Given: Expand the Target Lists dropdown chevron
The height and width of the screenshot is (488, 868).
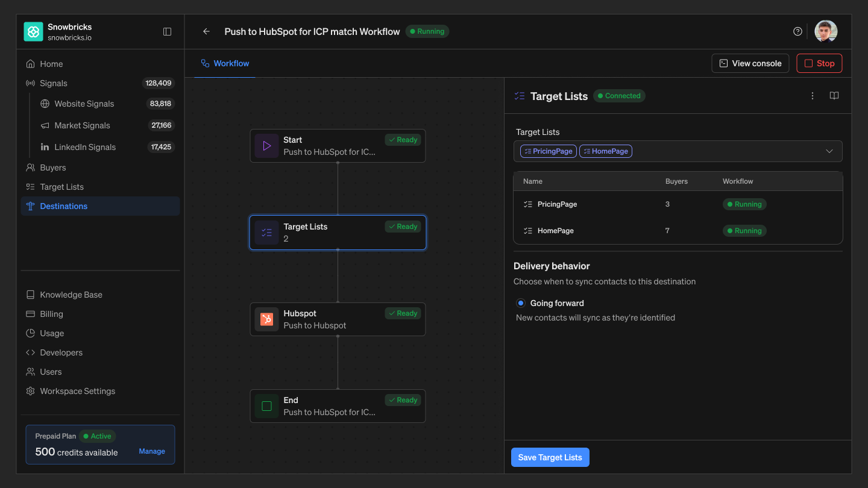Looking at the screenshot, I should click(829, 151).
